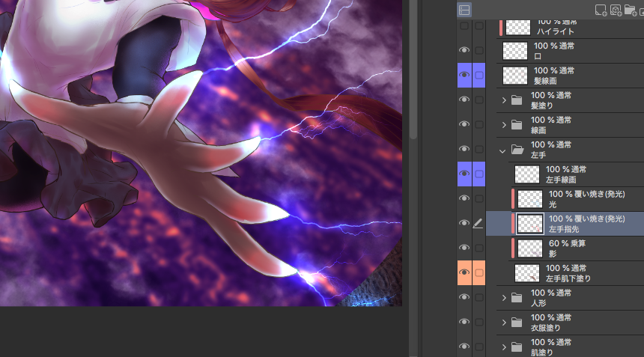Select the 髪線画 layer thumbnail
Screen dimensions: 644x357
click(x=515, y=76)
